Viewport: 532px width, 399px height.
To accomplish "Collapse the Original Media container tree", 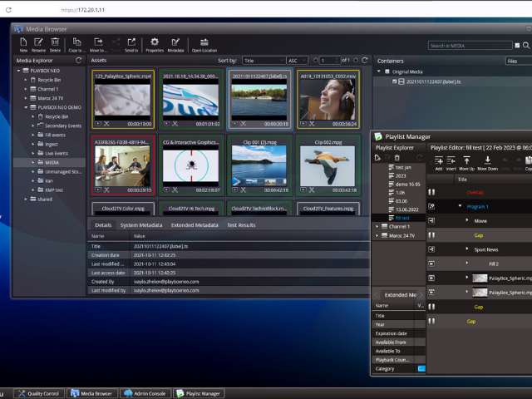I will click(379, 71).
